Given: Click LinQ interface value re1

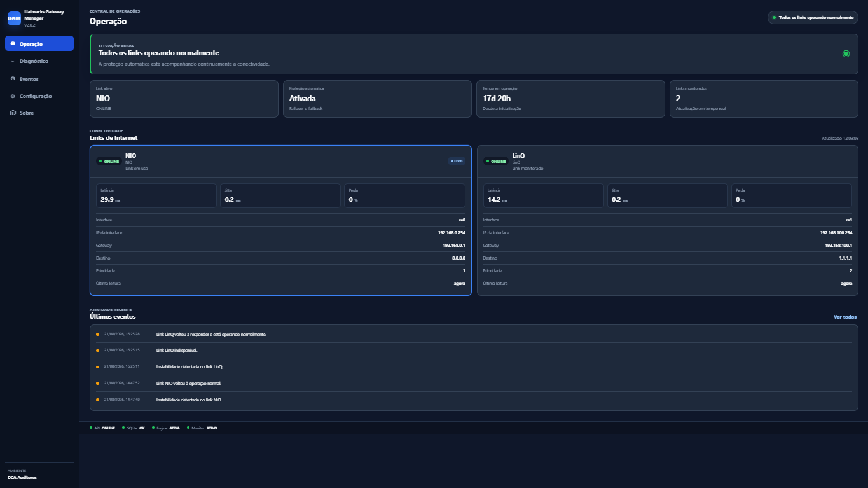Looking at the screenshot, I should click(849, 220).
